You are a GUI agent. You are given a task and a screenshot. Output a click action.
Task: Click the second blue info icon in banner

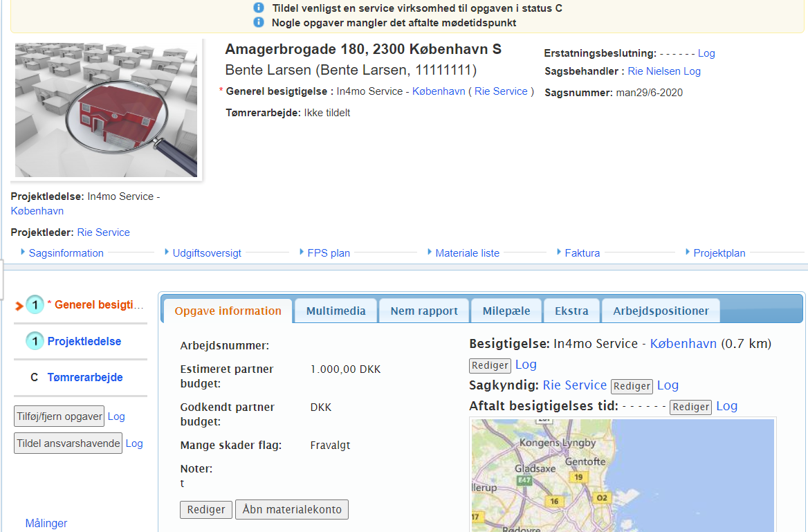click(x=259, y=22)
